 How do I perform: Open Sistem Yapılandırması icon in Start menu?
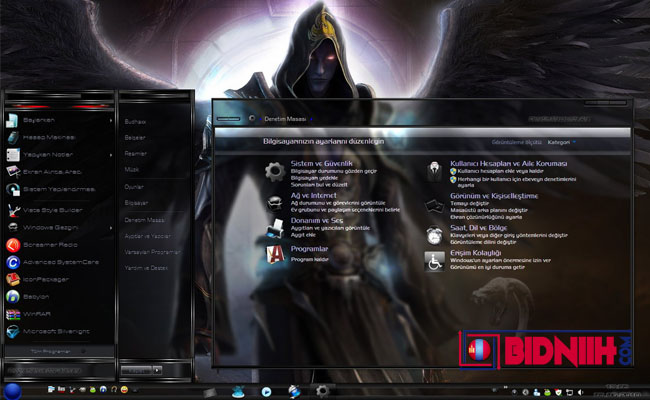pos(12,189)
